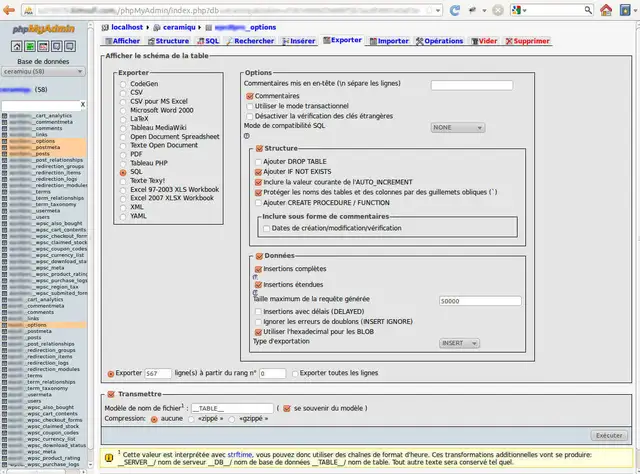This screenshot has width=640, height=474.
Task: Enable Insertions avec délais (DELAYED)
Action: click(258, 312)
